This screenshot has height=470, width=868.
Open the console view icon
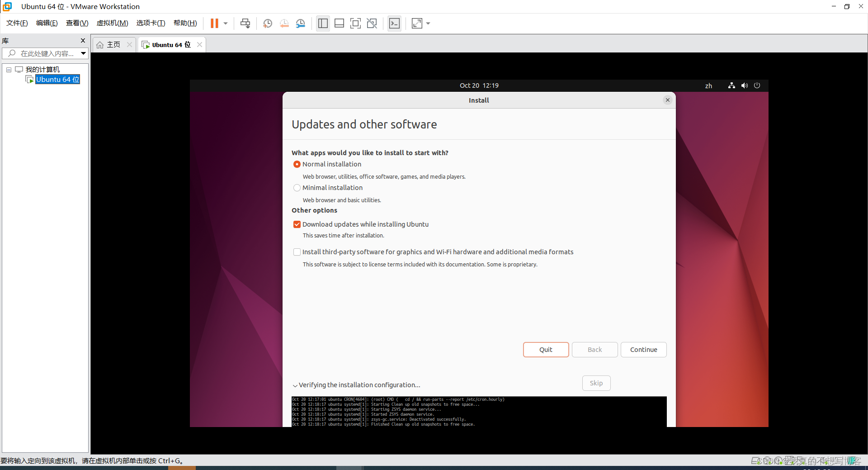394,24
